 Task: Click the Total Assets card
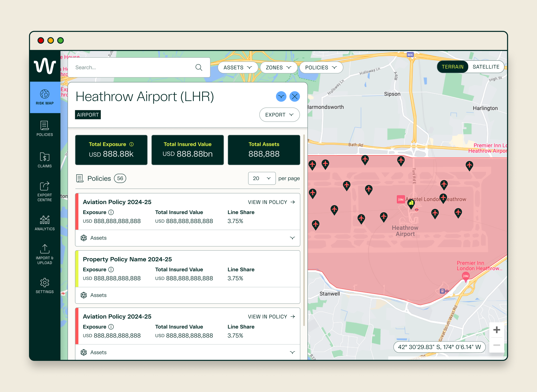264,150
